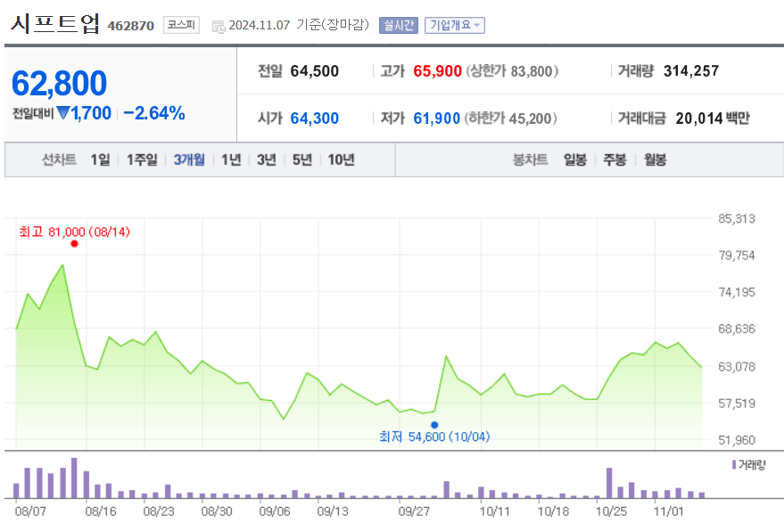The width and height of the screenshot is (784, 532).
Task: Click the 09/27 x-axis date label
Action: (x=414, y=512)
